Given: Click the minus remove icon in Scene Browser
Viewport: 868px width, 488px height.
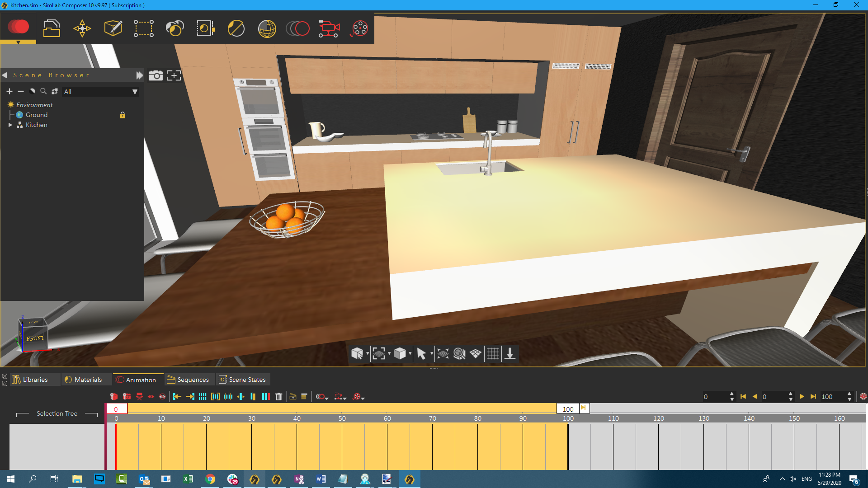Looking at the screenshot, I should tap(21, 91).
